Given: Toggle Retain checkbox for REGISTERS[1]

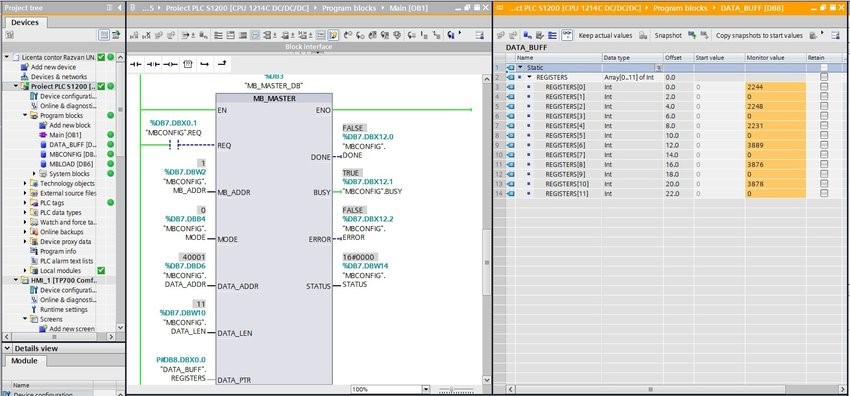Looking at the screenshot, I should pos(824,96).
